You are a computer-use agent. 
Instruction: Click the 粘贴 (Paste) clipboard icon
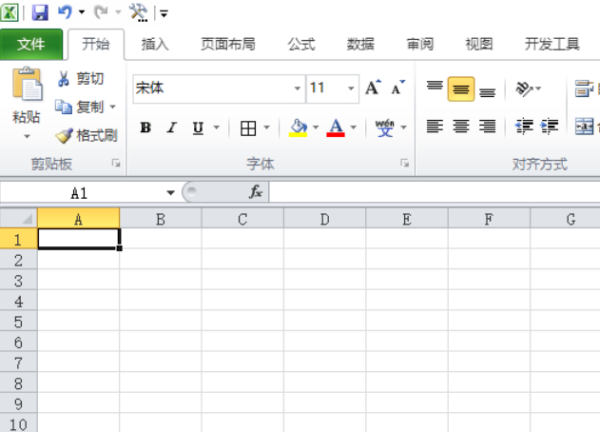pyautogui.click(x=27, y=84)
